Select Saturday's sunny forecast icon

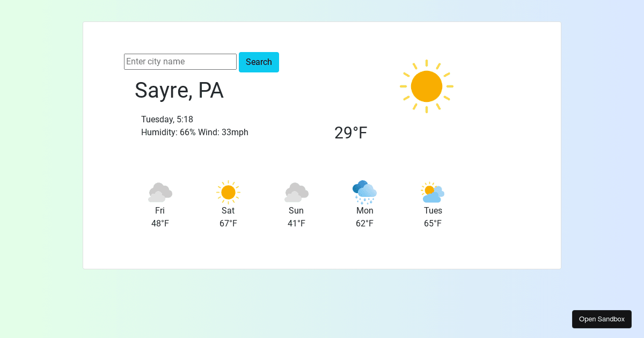point(228,192)
